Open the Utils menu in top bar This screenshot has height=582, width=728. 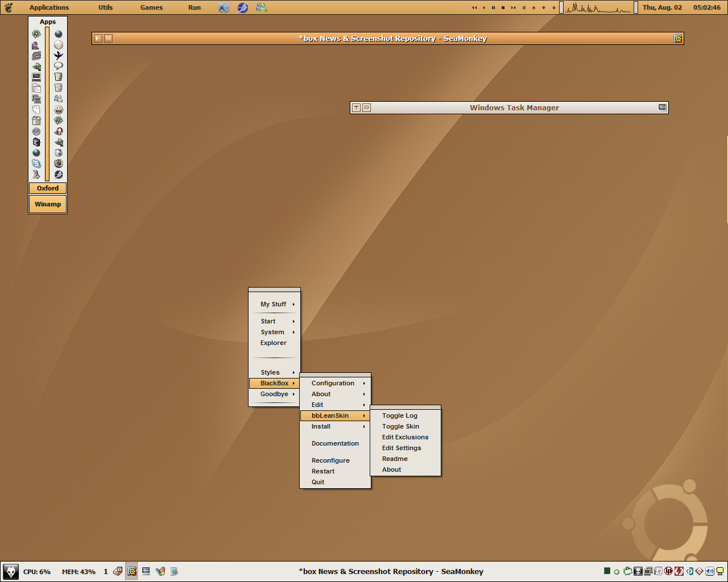click(105, 7)
